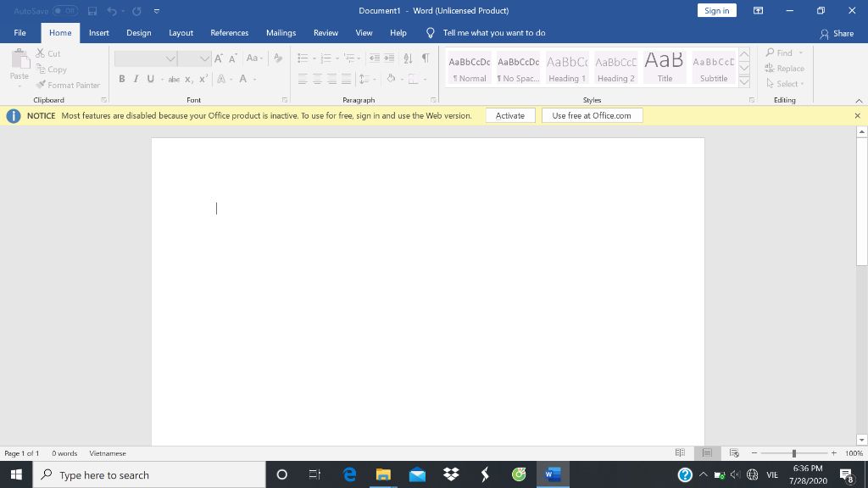Click the Decrease Font Size icon

pyautogui.click(x=233, y=58)
